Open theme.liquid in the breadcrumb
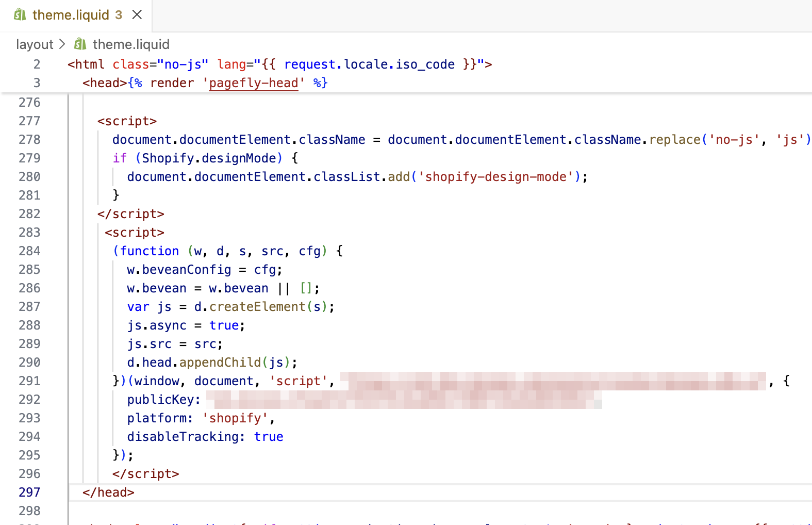 pyautogui.click(x=131, y=44)
